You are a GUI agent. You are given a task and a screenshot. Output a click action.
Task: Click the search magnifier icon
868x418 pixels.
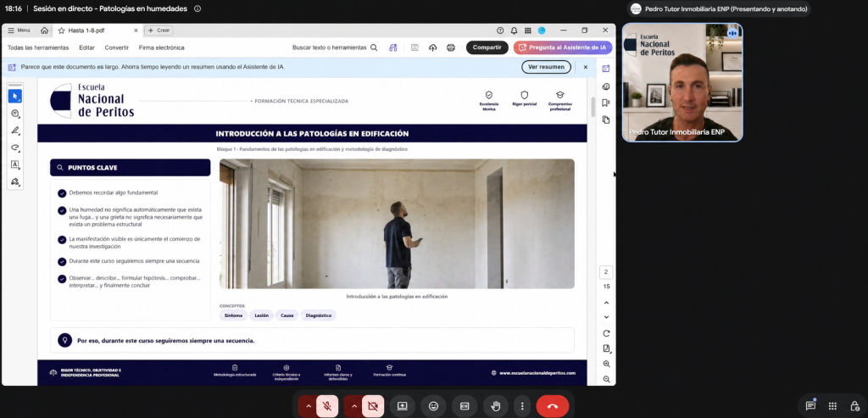(374, 47)
